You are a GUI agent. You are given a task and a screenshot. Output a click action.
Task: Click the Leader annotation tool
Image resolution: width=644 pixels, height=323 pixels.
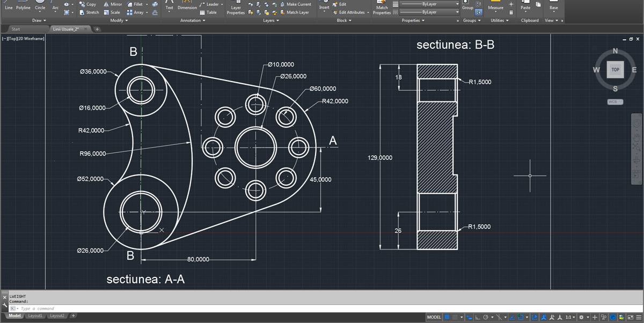tap(209, 4)
